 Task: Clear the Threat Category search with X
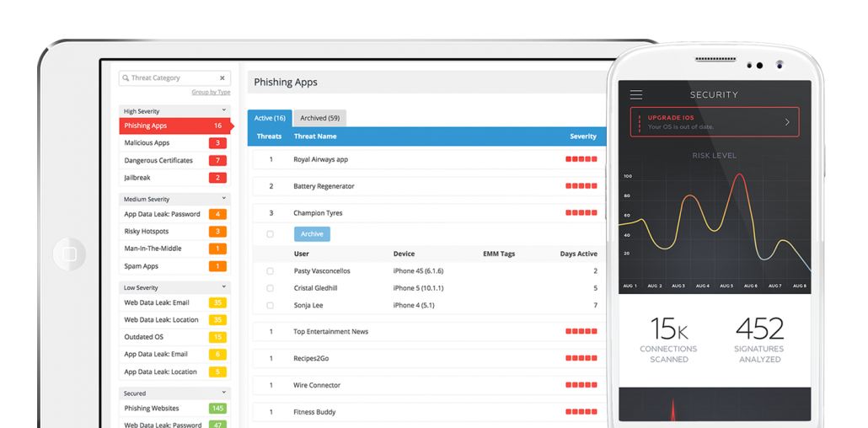222,78
